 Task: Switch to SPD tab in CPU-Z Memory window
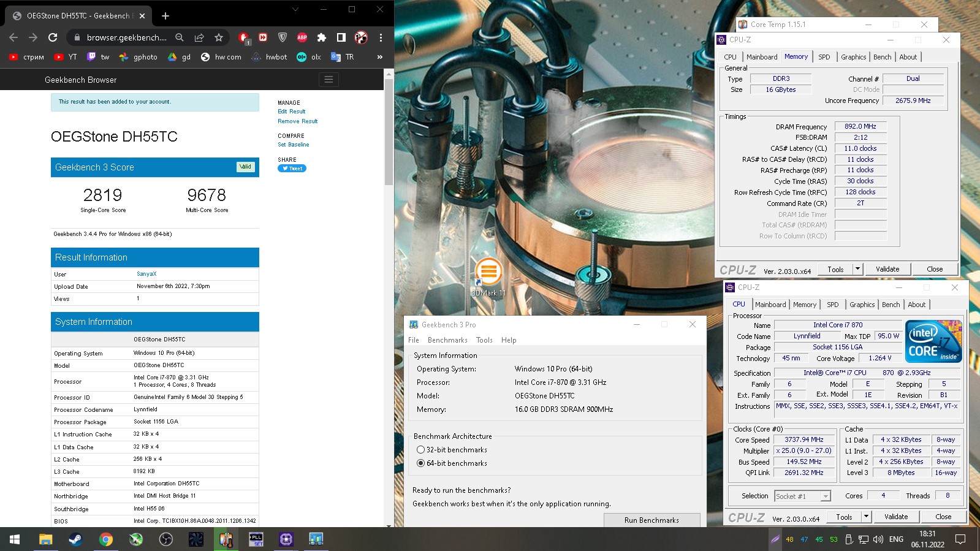click(824, 57)
